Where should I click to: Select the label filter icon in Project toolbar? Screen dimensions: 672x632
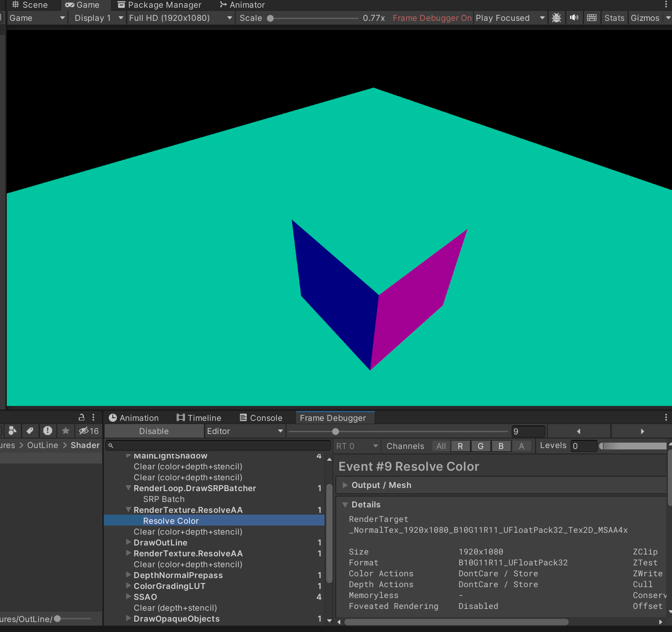30,431
